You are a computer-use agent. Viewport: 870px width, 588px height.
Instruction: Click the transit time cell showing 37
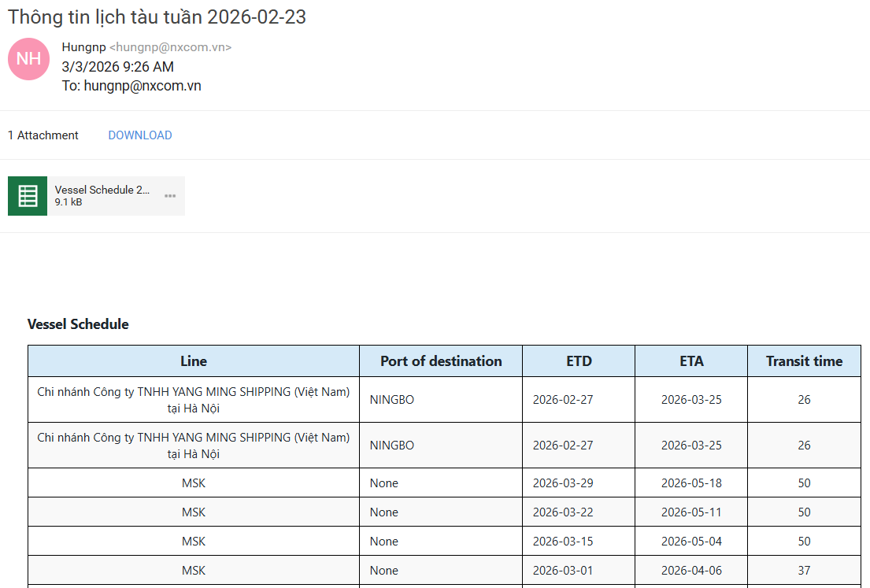[x=804, y=571]
